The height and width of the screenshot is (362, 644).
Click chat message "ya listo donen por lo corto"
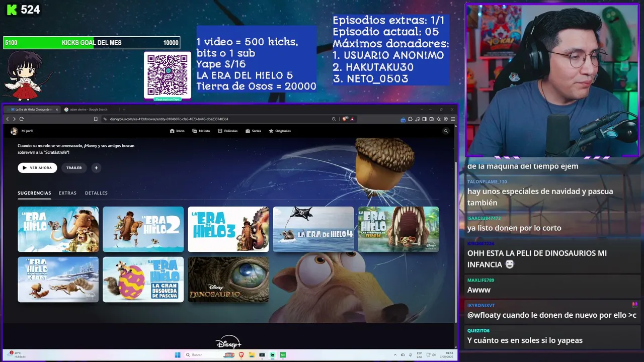pyautogui.click(x=514, y=228)
